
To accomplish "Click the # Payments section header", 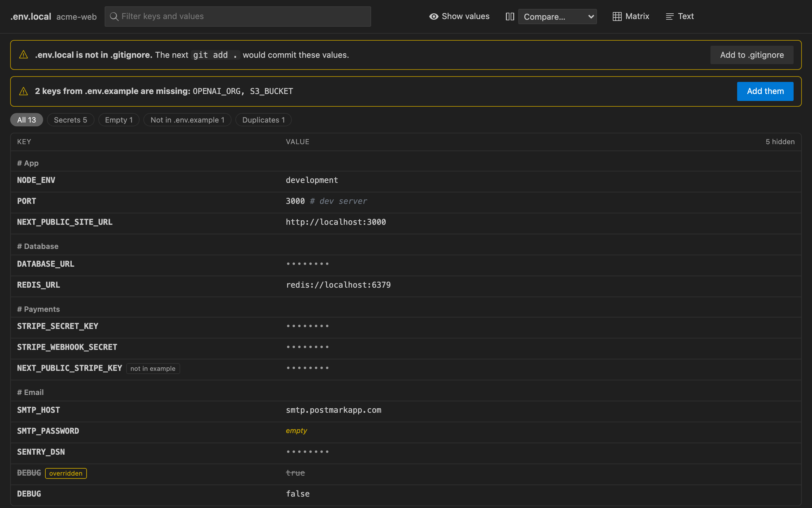I will pos(39,309).
